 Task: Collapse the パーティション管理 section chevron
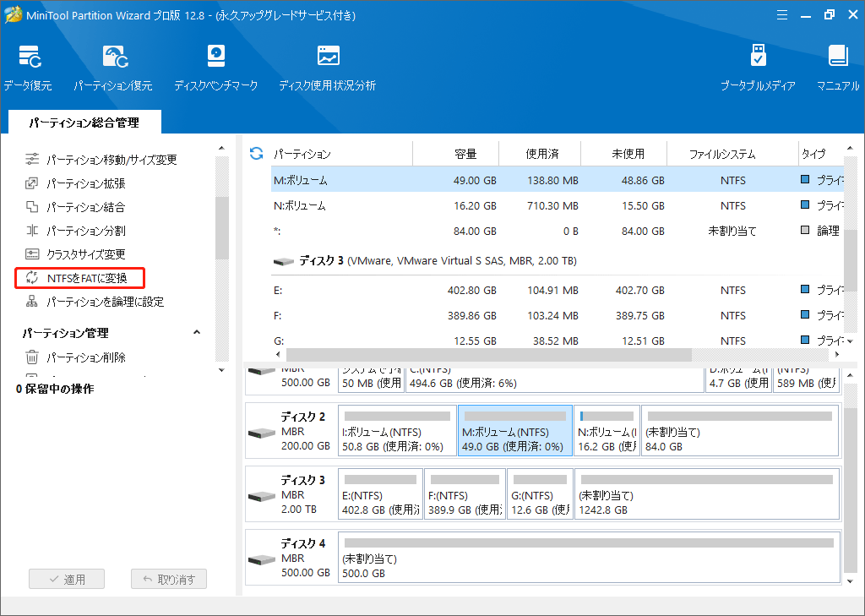point(196,332)
